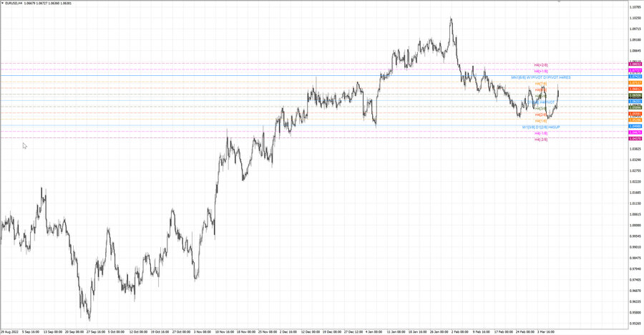Screen dimensions: 644x335
Task: Click the 1.03290 price scale value
Action: [x=635, y=160]
